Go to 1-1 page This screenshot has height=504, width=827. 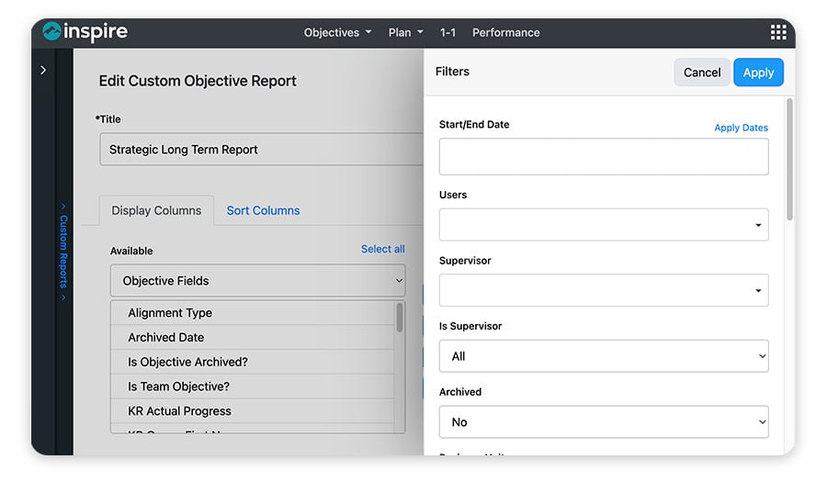point(447,33)
